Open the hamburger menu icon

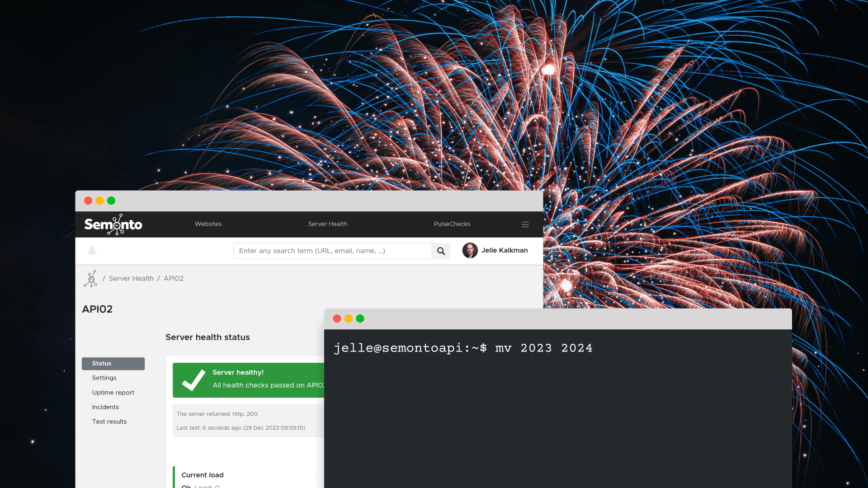[x=525, y=224]
